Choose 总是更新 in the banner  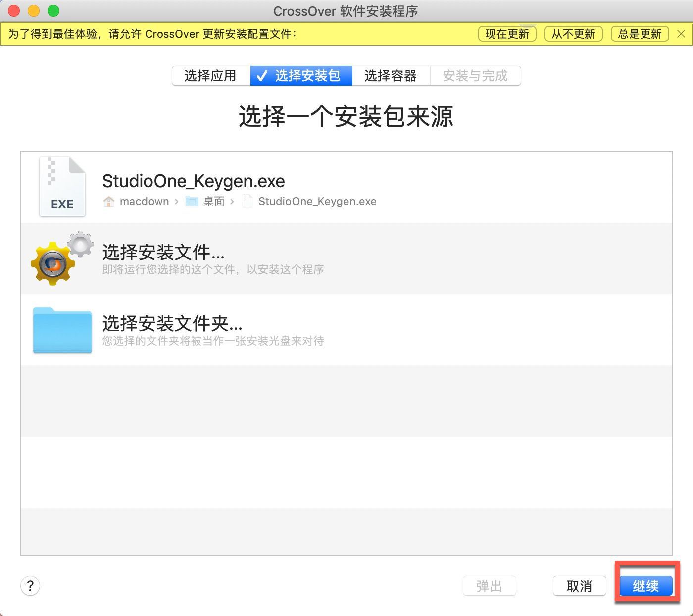click(x=640, y=34)
